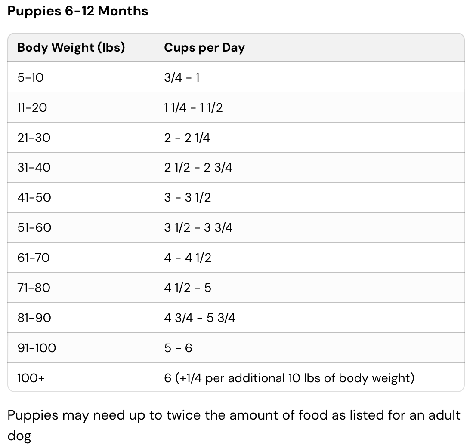Select the 61-70 weight cell
Image resolution: width=476 pixels, height=448 pixels.
tap(34, 258)
